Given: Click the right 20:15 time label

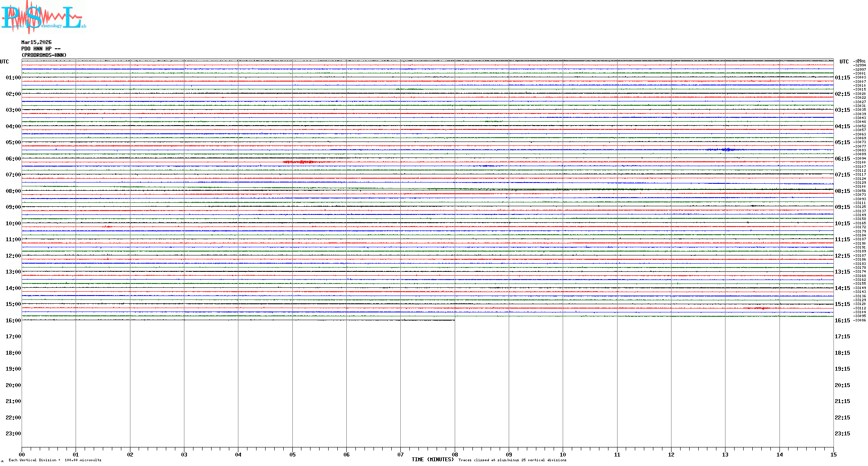Looking at the screenshot, I should tap(842, 385).
